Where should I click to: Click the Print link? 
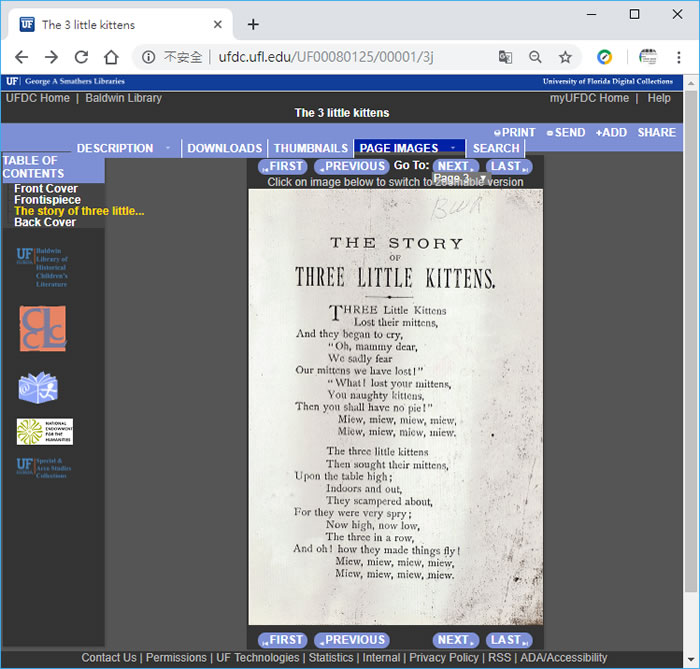pyautogui.click(x=516, y=132)
